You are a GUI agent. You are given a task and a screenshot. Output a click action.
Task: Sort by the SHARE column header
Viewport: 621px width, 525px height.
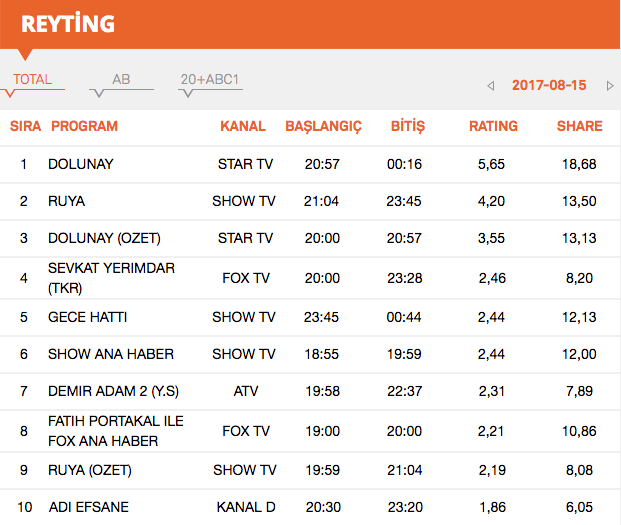(x=579, y=126)
